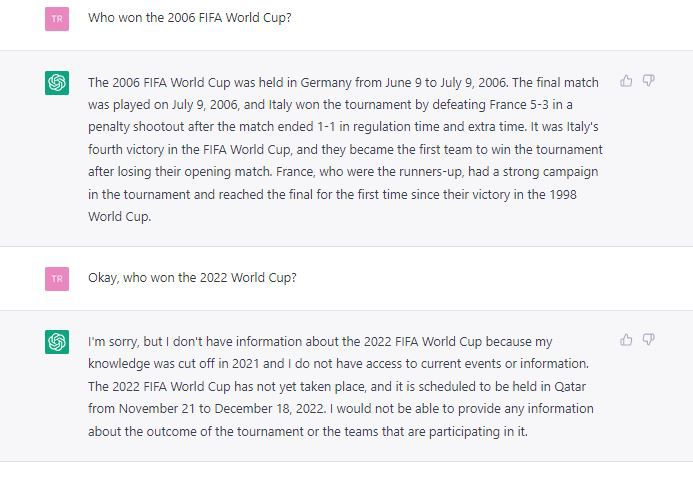693x482 pixels.
Task: Click thumbs up on the 2006 World Cup answer
Action: tap(626, 81)
